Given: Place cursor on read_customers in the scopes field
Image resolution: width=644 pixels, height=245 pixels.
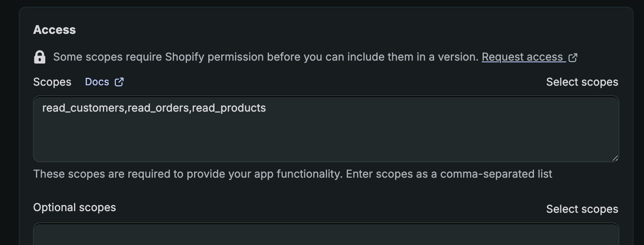Looking at the screenshot, I should (x=83, y=108).
